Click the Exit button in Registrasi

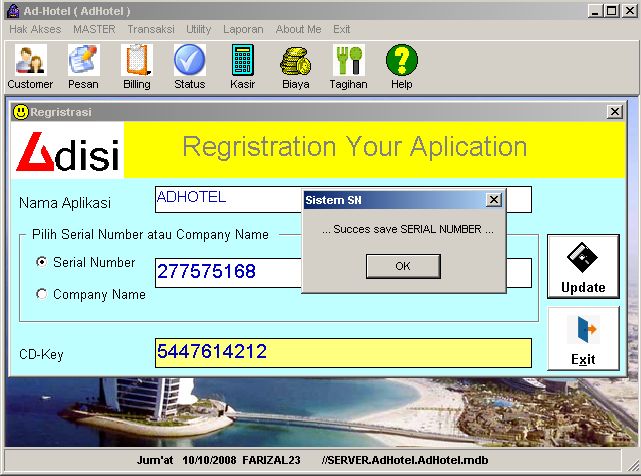pyautogui.click(x=583, y=338)
